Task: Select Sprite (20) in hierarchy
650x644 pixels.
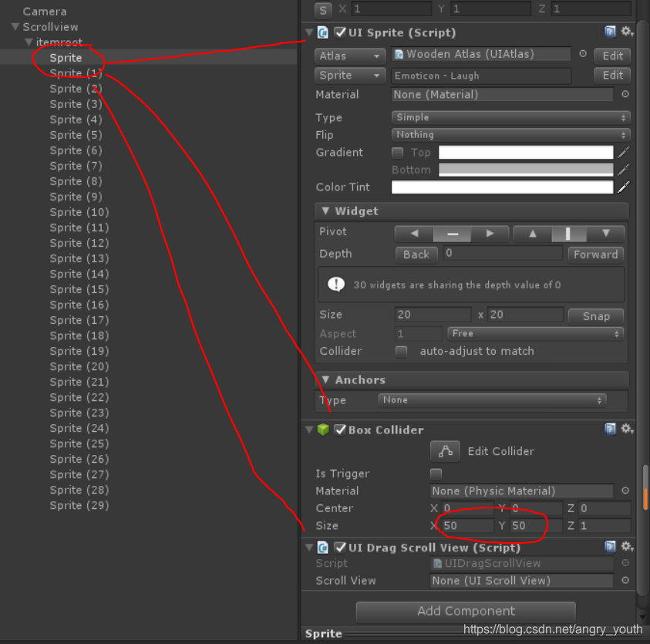Action: coord(79,366)
